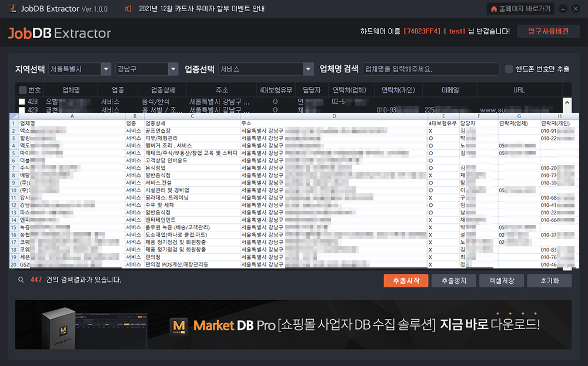The height and width of the screenshot is (366, 588).
Task: Click the 담당자 header in dark results table
Action: pyautogui.click(x=312, y=90)
